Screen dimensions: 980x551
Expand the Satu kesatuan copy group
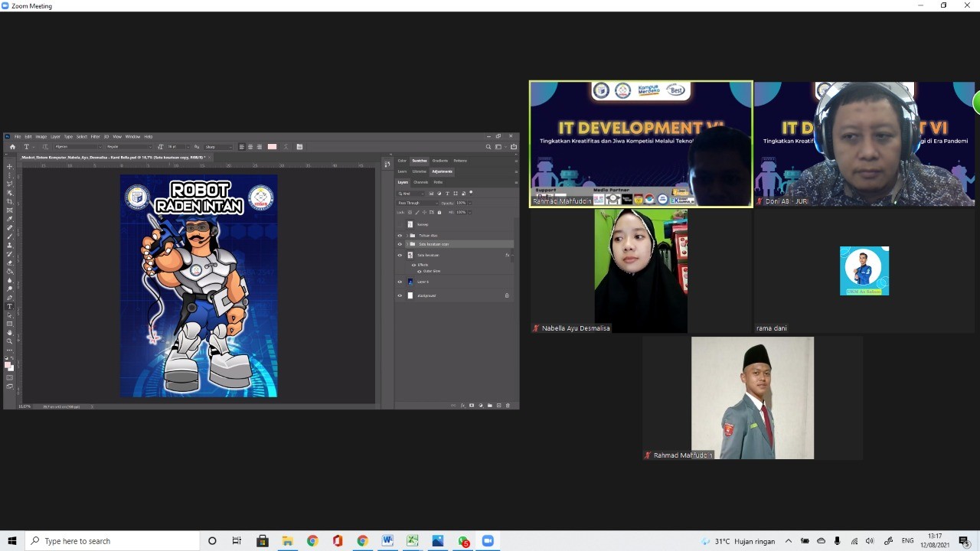coord(407,244)
